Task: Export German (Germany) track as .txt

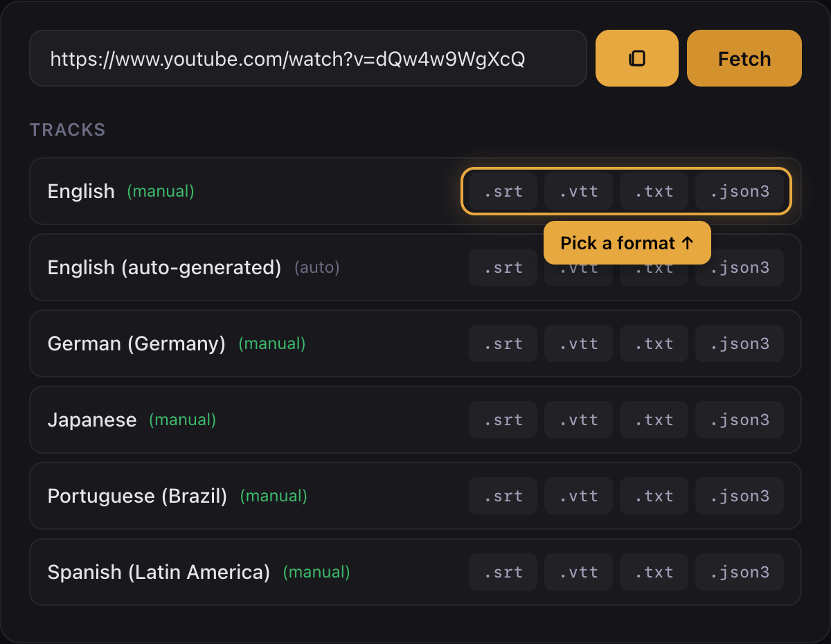Action: coord(653,343)
